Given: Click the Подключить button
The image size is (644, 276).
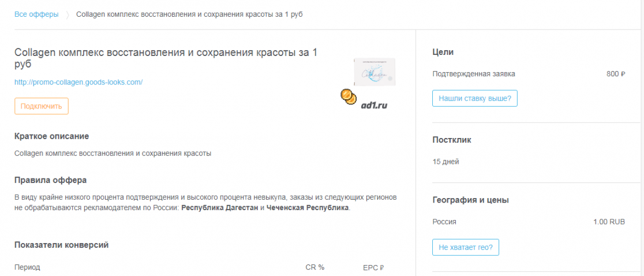Looking at the screenshot, I should [x=41, y=106].
